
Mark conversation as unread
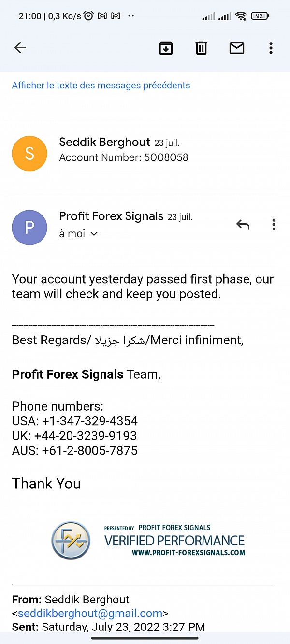click(x=236, y=47)
